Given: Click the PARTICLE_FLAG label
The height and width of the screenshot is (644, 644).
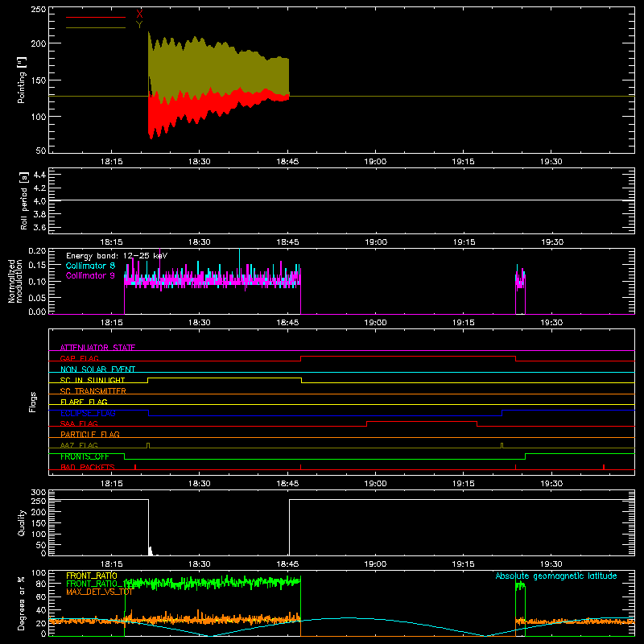Looking at the screenshot, I should click(x=90, y=434).
